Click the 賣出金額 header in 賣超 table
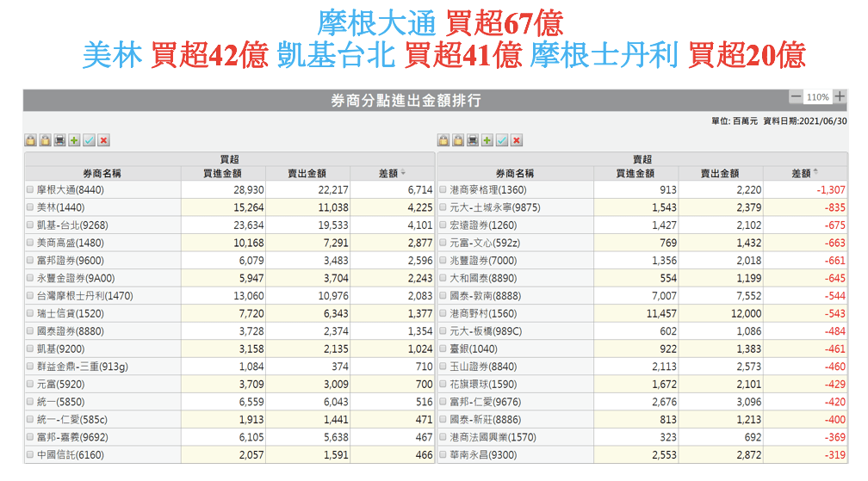 click(721, 173)
